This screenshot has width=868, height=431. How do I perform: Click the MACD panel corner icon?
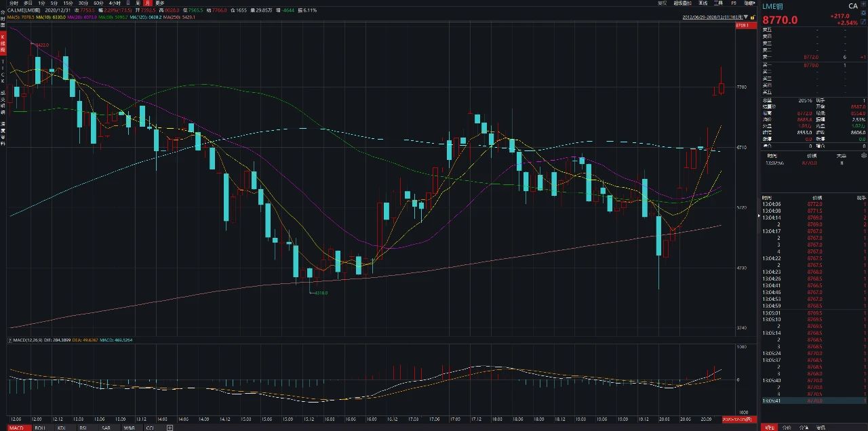click(9, 340)
